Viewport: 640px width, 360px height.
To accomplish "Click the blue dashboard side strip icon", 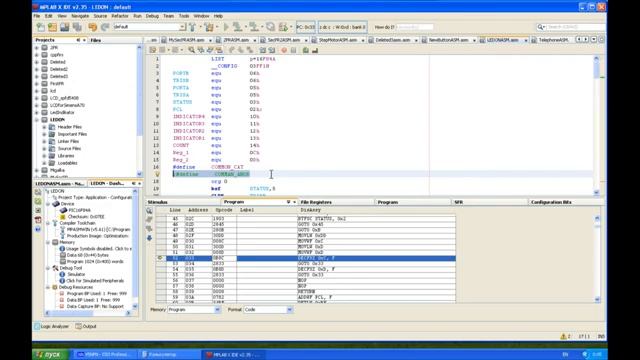I will point(38,229).
